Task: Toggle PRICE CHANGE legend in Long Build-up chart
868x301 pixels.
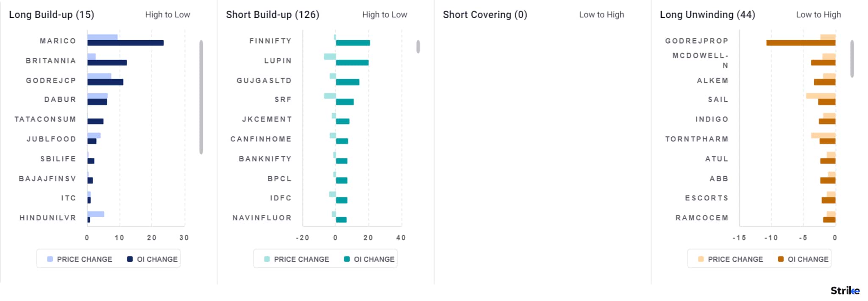Action: (x=80, y=259)
